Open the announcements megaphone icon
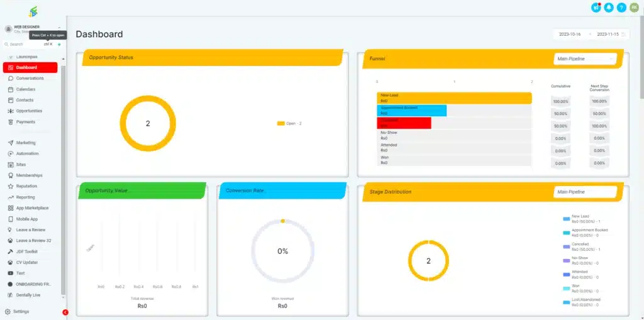This screenshot has height=320, width=644. coord(596,8)
